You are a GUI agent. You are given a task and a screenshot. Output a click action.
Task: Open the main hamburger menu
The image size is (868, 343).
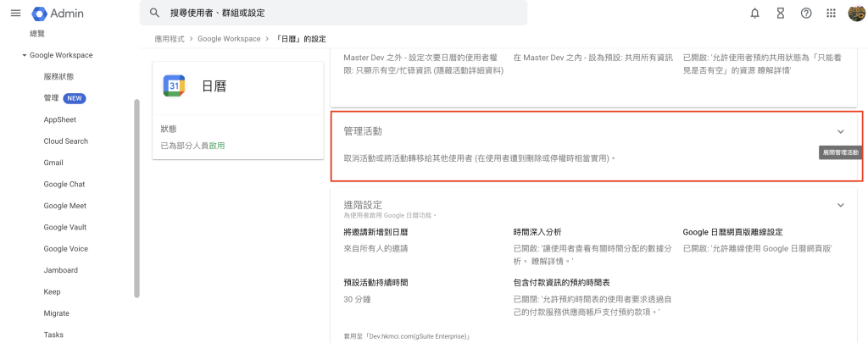pos(15,14)
